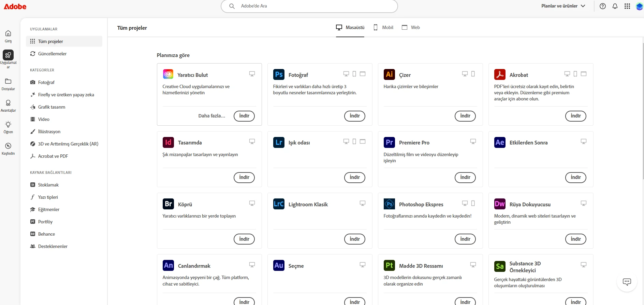Open the Stoklamak link
644x305 pixels.
pos(64,185)
